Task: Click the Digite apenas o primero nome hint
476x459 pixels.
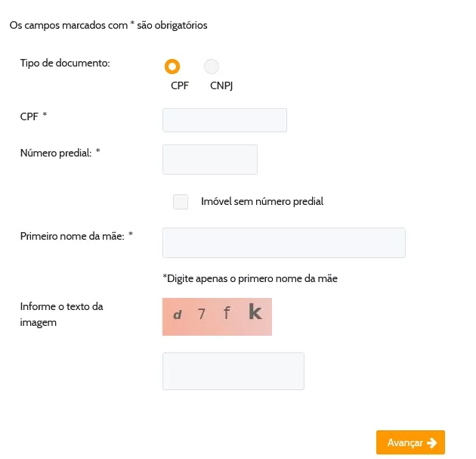Action: click(x=250, y=278)
